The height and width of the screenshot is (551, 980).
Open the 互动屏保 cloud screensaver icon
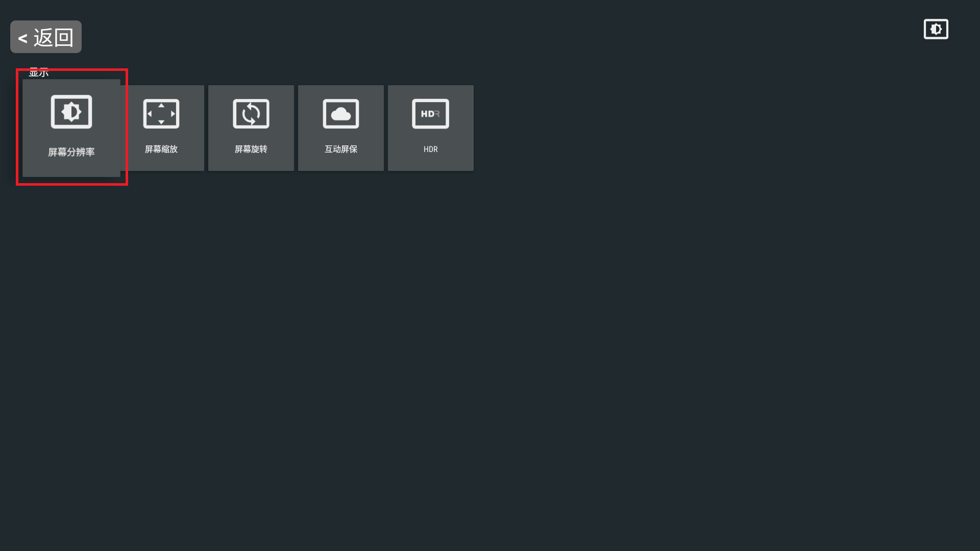click(341, 114)
